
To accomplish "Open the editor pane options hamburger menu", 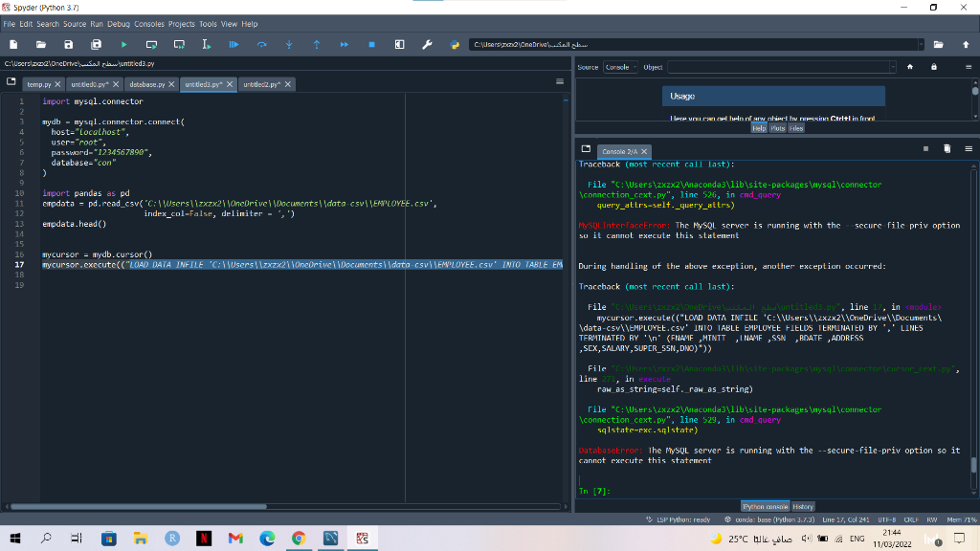I will tap(560, 83).
